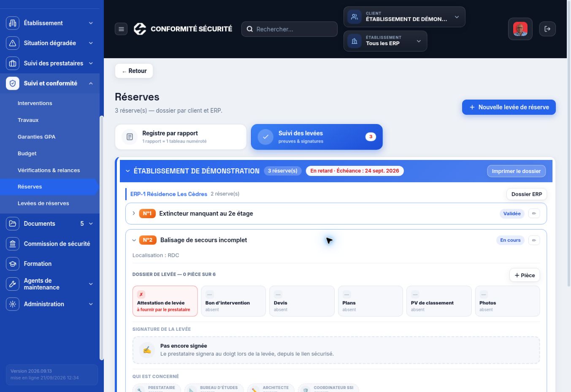Switch to Registre par rapport tab
The image size is (571, 392).
click(x=181, y=137)
